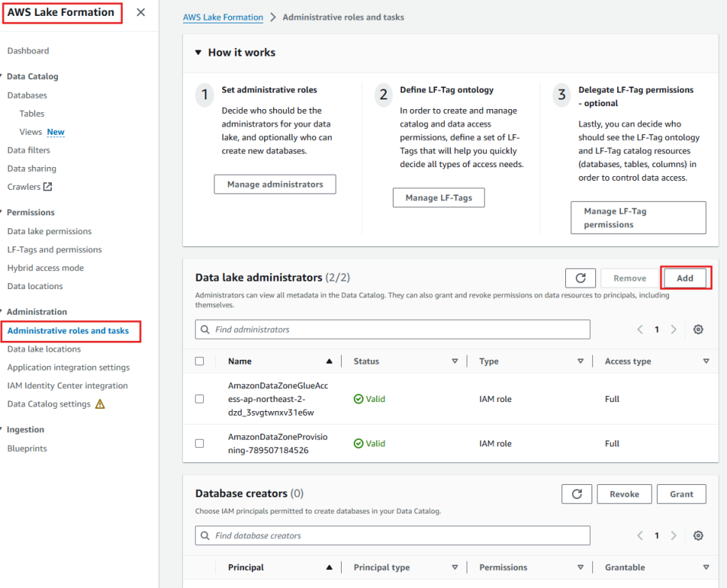Collapse the How it works section

pos(198,53)
